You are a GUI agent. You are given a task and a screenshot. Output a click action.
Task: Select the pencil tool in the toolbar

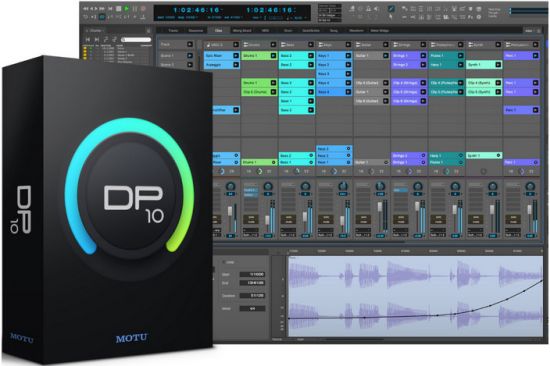[x=391, y=8]
